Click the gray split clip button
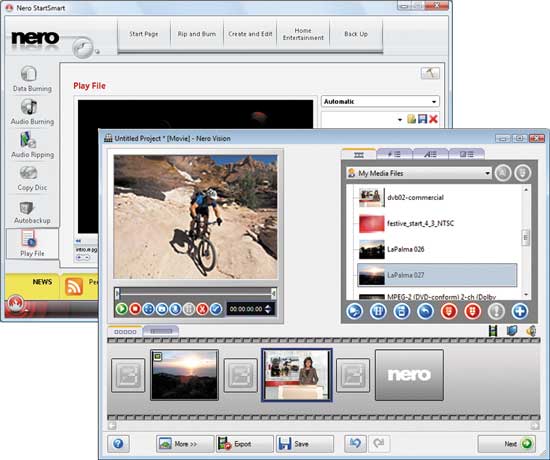This screenshot has width=550, height=460. 189,309
